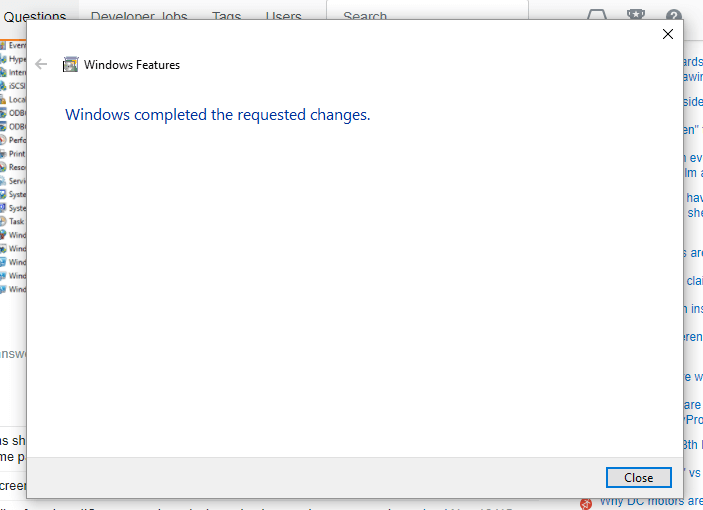Close Windows Features dialog with the X
This screenshot has width=703, height=510.
click(668, 34)
